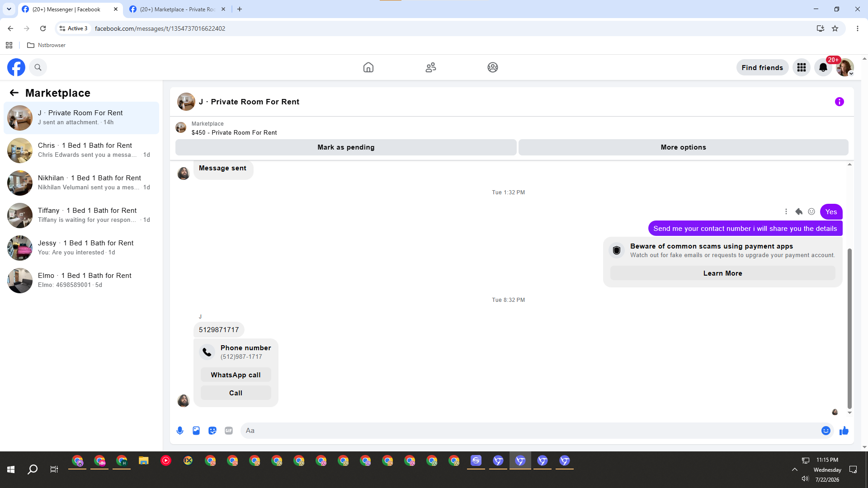This screenshot has width=868, height=488.
Task: Click the address bar URL
Action: 160,28
